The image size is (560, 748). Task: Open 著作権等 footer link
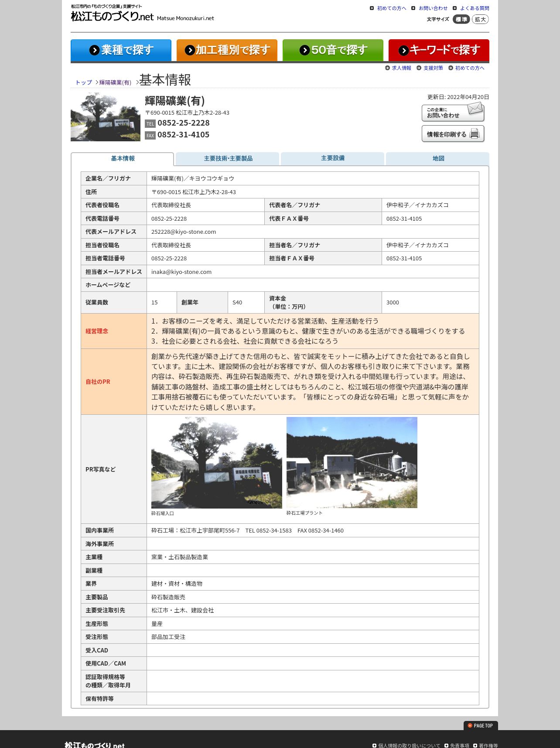tap(488, 745)
